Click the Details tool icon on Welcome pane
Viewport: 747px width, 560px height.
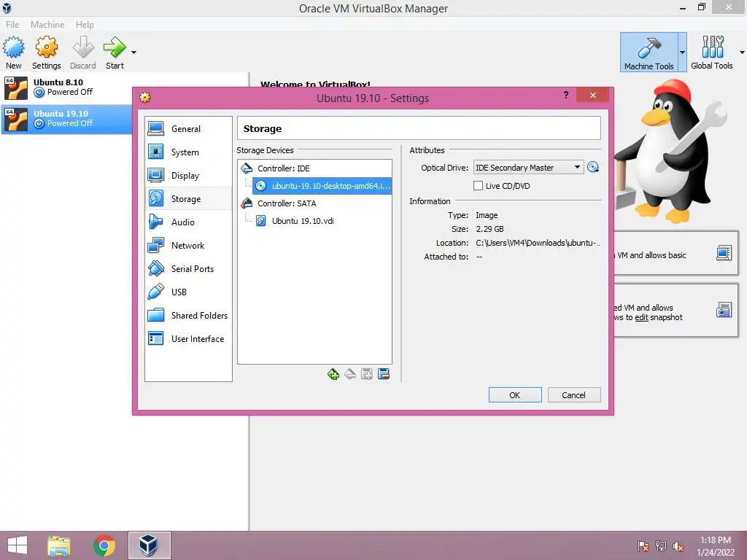click(724, 253)
